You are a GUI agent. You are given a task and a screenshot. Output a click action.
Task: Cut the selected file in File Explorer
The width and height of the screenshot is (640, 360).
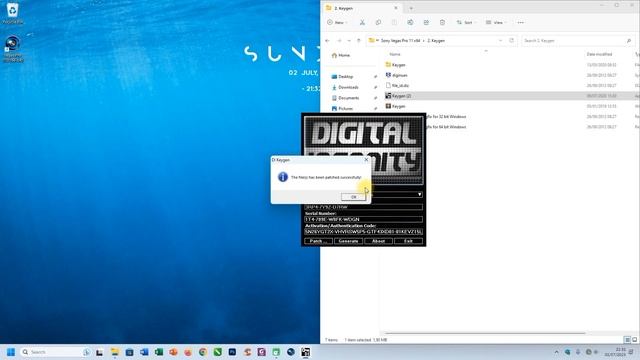click(362, 22)
